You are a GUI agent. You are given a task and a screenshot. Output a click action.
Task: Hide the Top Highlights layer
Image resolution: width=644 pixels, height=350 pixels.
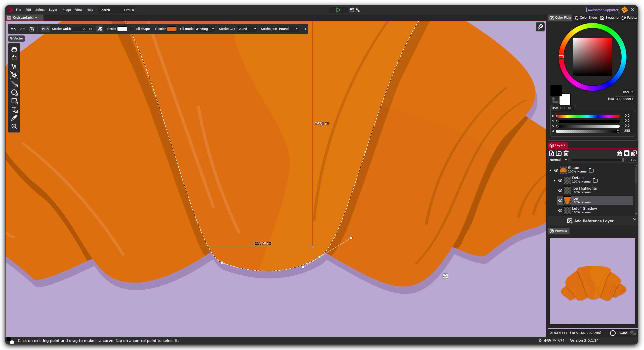[x=560, y=190]
